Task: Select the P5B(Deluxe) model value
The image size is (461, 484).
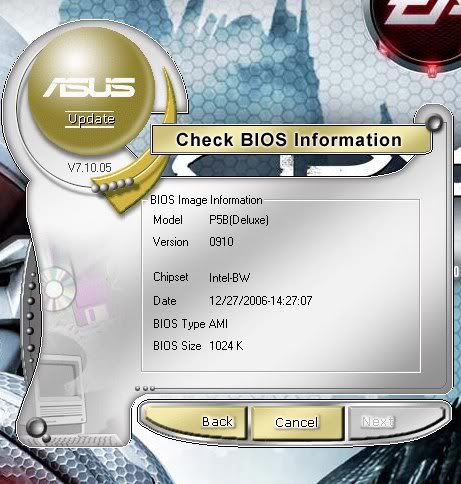Action: [239, 220]
